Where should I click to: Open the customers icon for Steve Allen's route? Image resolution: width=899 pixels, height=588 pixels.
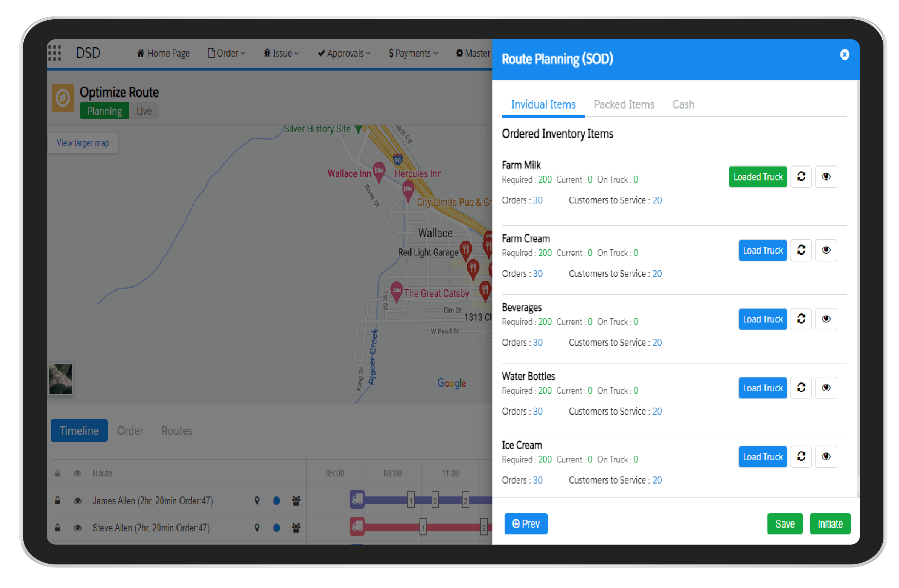tap(296, 528)
